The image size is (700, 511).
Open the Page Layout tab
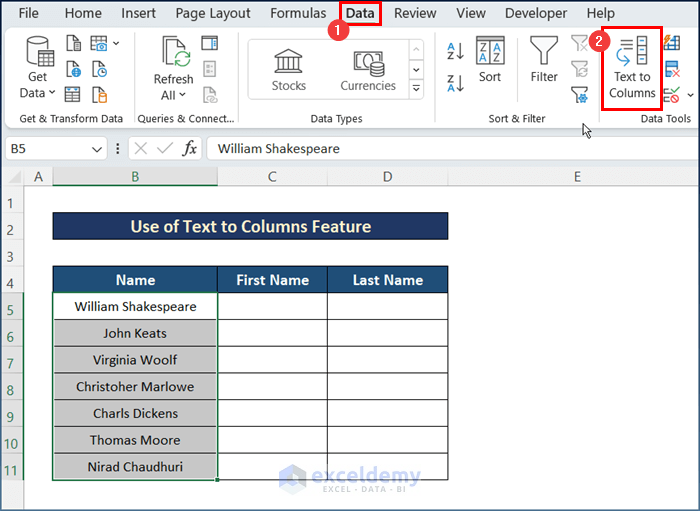[x=213, y=13]
